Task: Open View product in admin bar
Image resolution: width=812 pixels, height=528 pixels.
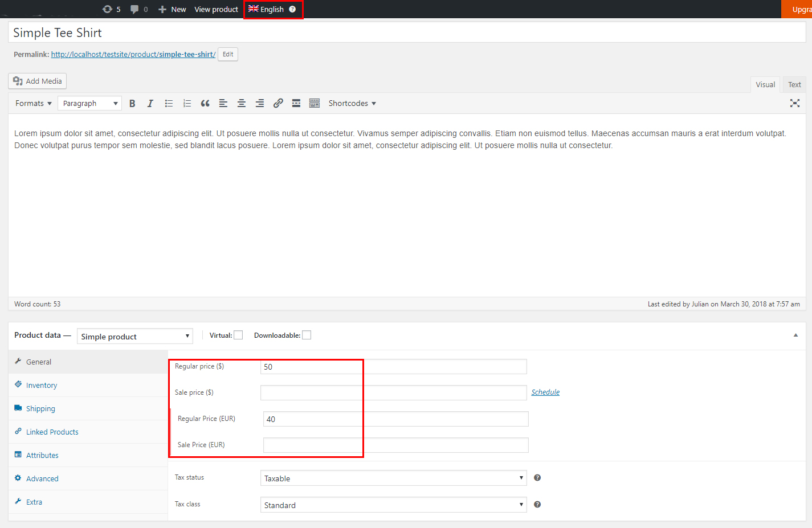Action: pos(216,9)
